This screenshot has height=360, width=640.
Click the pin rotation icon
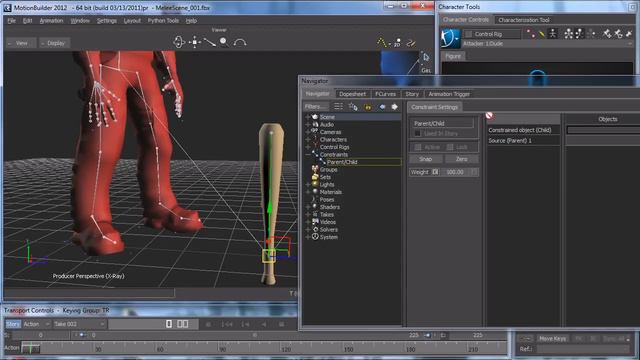pyautogui.click(x=618, y=34)
